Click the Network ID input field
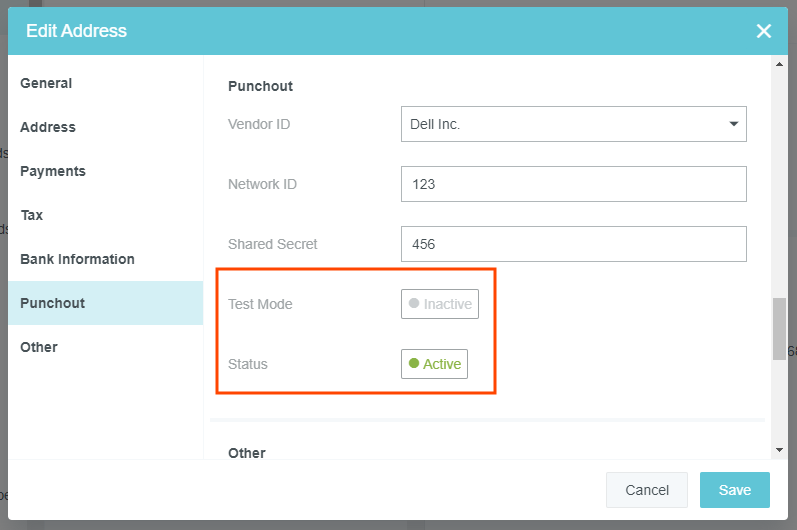 coord(573,184)
